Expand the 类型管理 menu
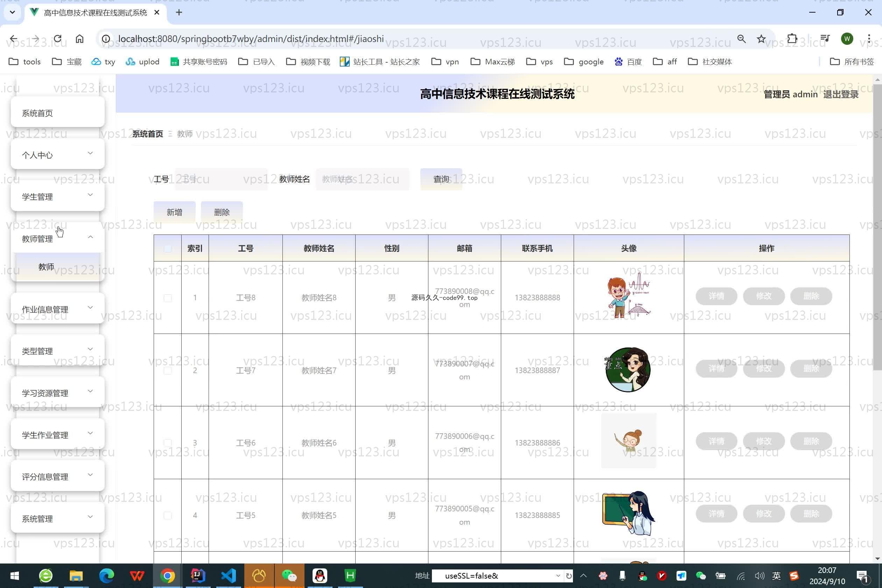Screen dimensions: 882x588 tap(57, 350)
